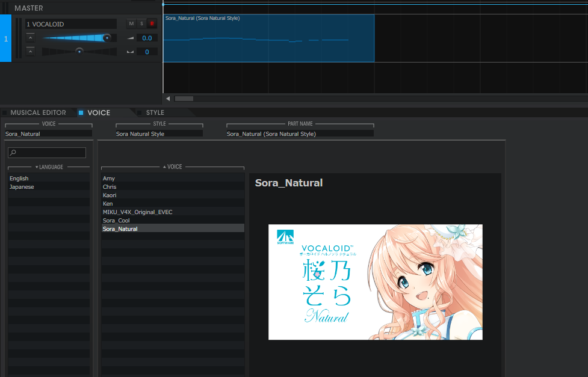The width and height of the screenshot is (588, 377).
Task: Focus the voice search box
Action: tap(47, 153)
